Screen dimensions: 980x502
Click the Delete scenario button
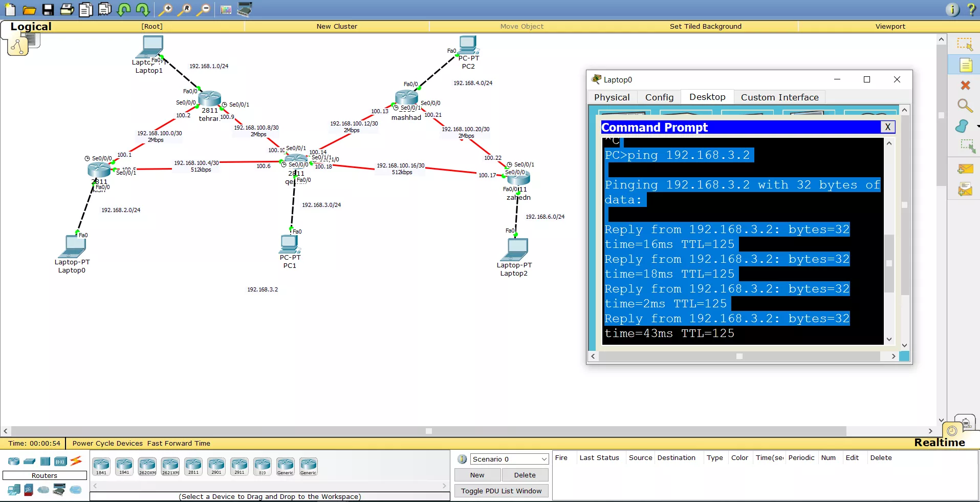(x=525, y=475)
